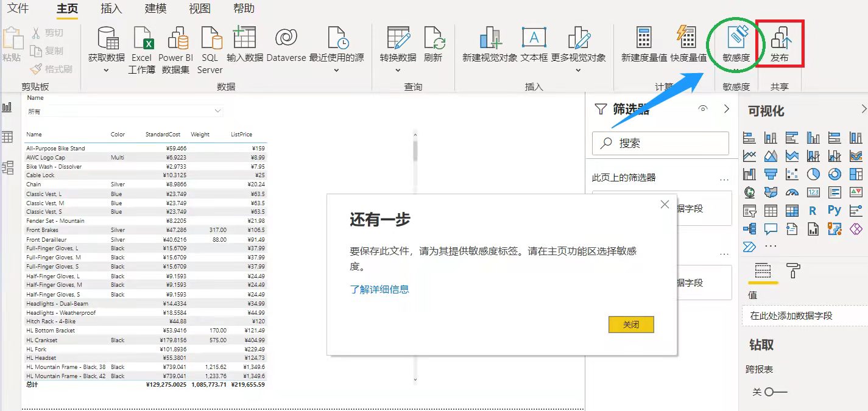Close the 还有一步 dialog with X
Screen dimensions: 868x411
click(x=665, y=205)
